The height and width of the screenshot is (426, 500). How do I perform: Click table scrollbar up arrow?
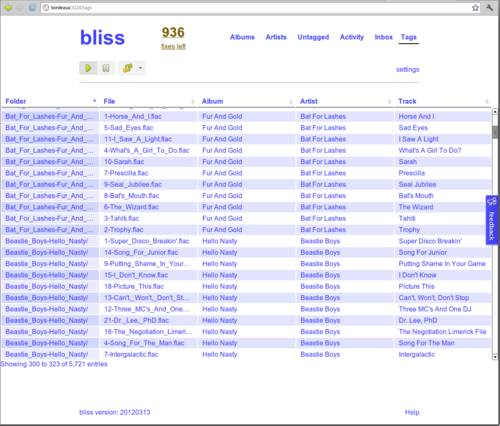coord(495,112)
